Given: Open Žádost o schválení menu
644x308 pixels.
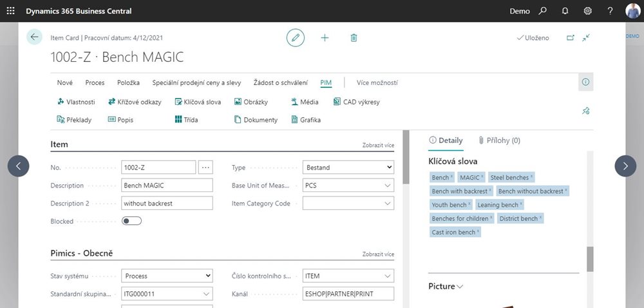Looking at the screenshot, I should coord(281,82).
